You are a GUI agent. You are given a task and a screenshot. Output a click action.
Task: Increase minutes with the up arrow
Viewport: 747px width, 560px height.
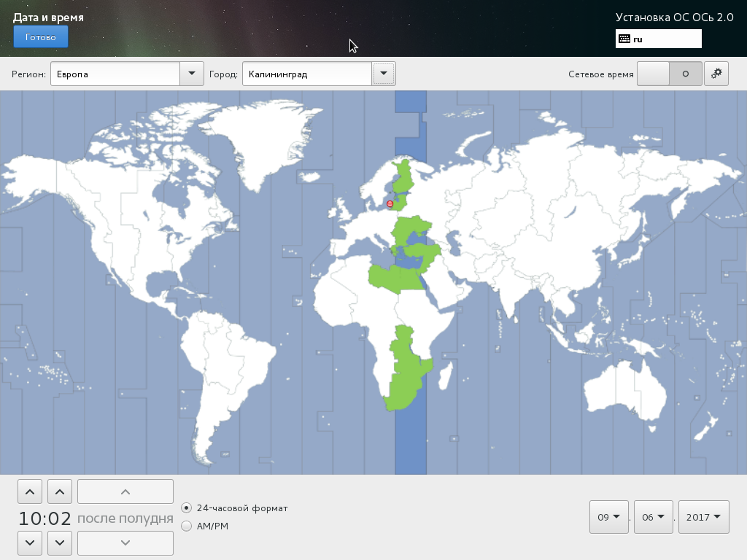pyautogui.click(x=60, y=491)
